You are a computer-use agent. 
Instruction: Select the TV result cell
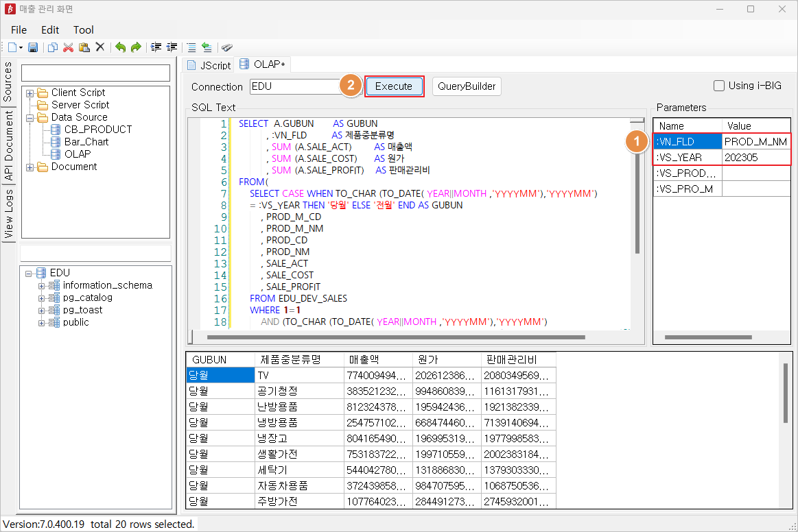coord(299,376)
